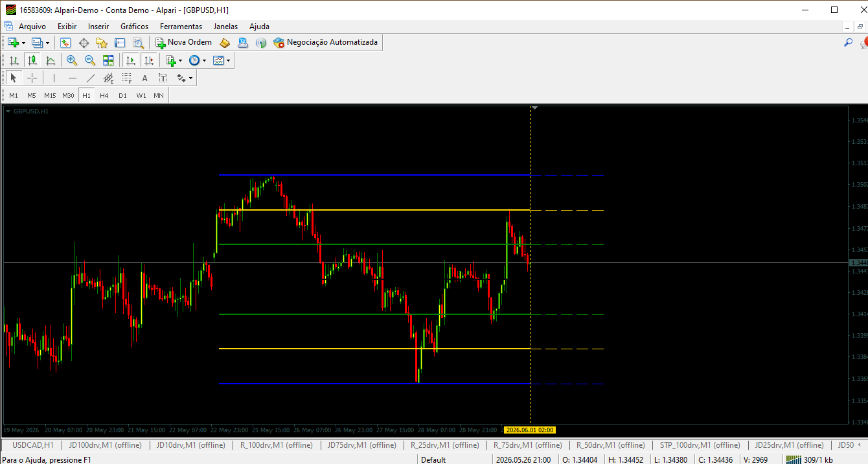Open the Gráficos menu
Viewport: 868px width, 464px height.
[x=135, y=27]
